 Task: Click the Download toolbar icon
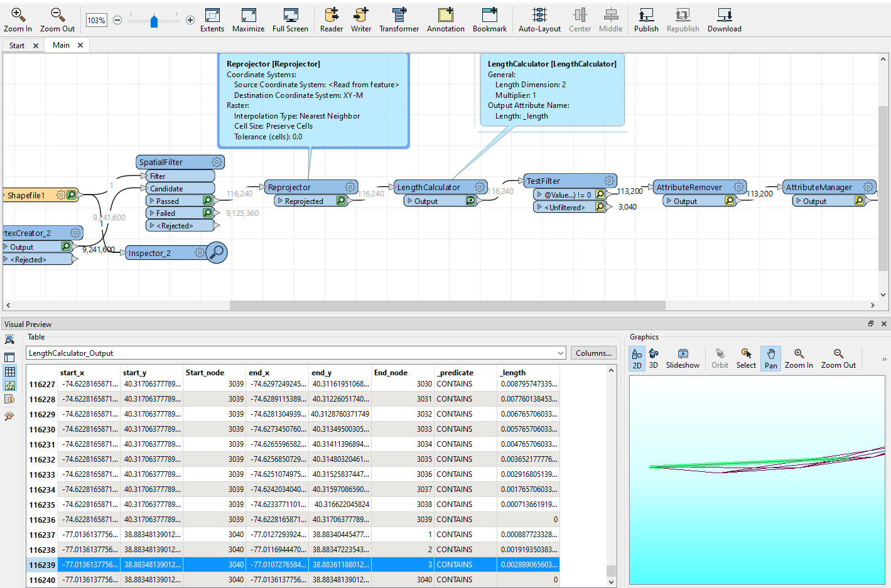[x=725, y=20]
